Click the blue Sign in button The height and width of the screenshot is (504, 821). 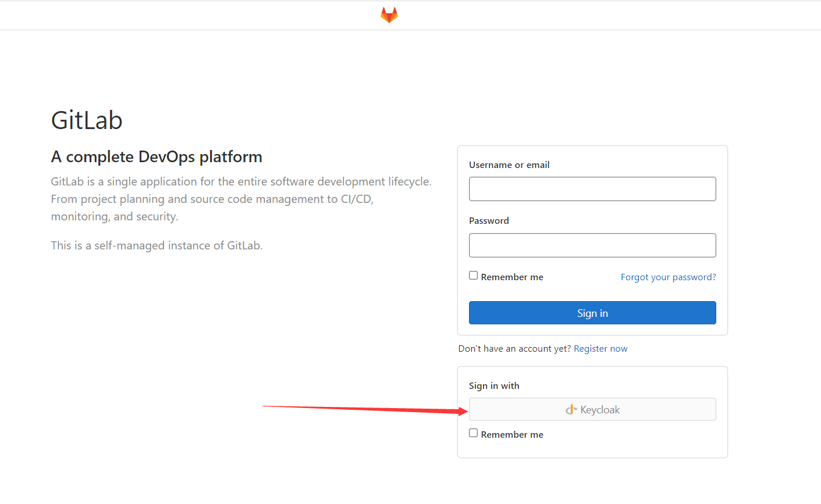(x=592, y=313)
